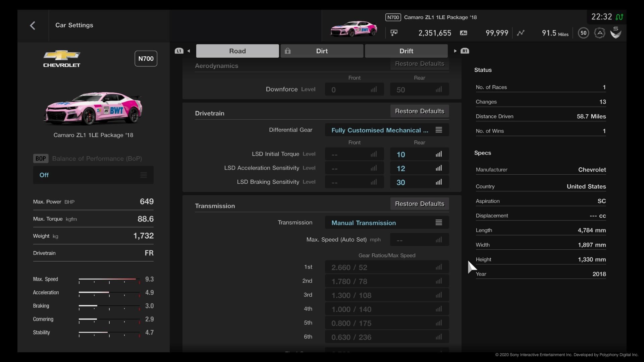644x362 pixels.
Task: Select the Drift settings tab
Action: click(406, 51)
